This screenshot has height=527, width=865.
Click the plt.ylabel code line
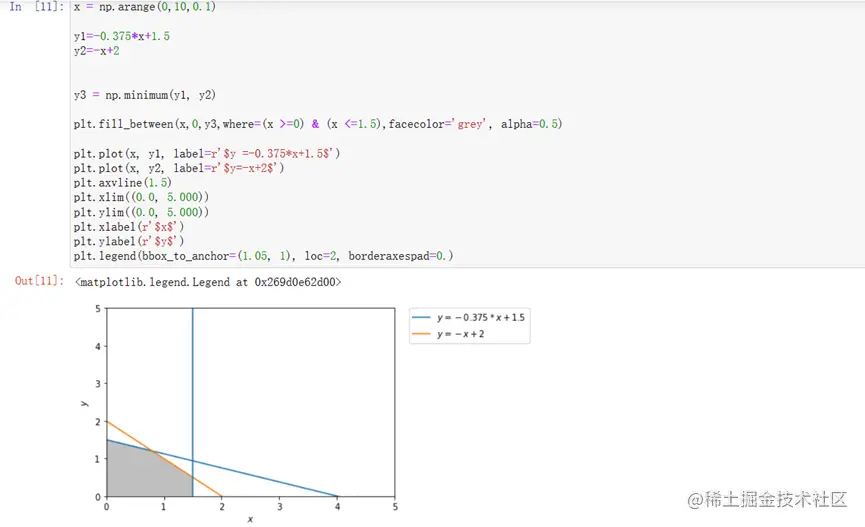129,241
